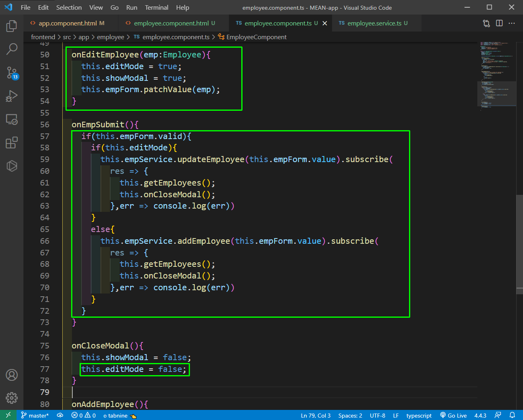Switch to the app.component.html tab
Viewport: 523px width, 420px height.
click(71, 23)
